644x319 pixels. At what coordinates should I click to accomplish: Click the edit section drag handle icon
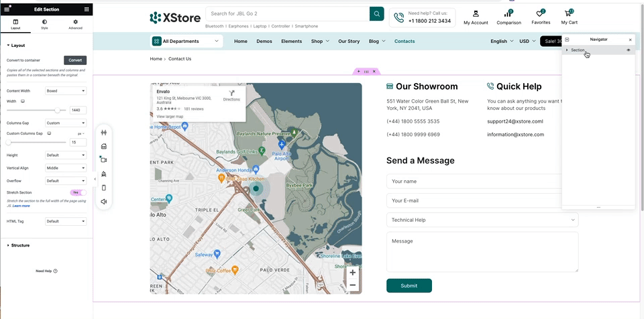click(x=366, y=72)
